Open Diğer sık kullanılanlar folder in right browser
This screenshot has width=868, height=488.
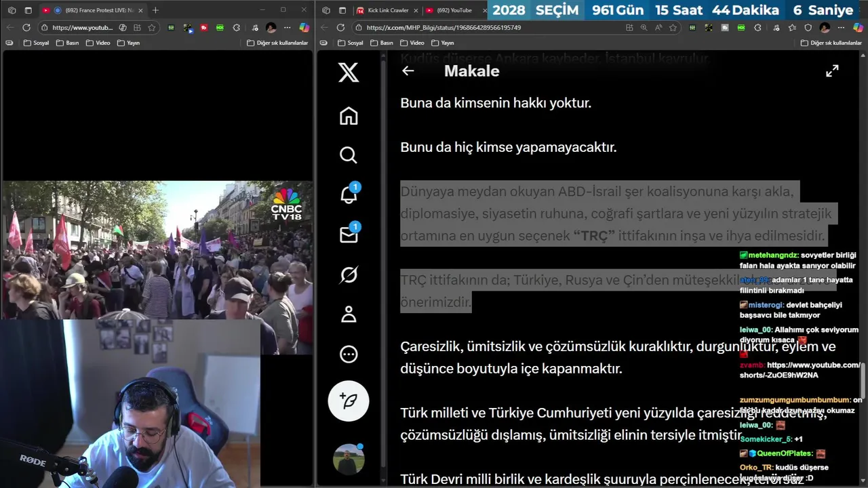click(x=831, y=43)
